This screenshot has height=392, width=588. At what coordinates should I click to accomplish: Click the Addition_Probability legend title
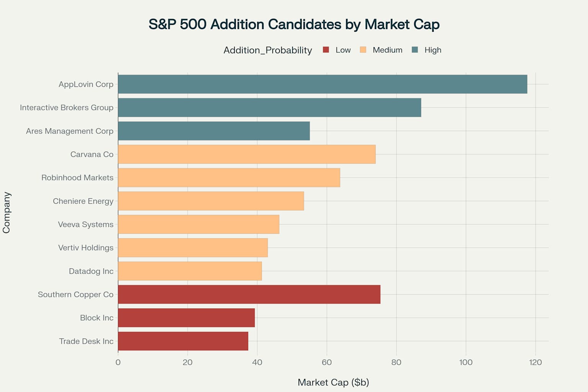tap(268, 50)
